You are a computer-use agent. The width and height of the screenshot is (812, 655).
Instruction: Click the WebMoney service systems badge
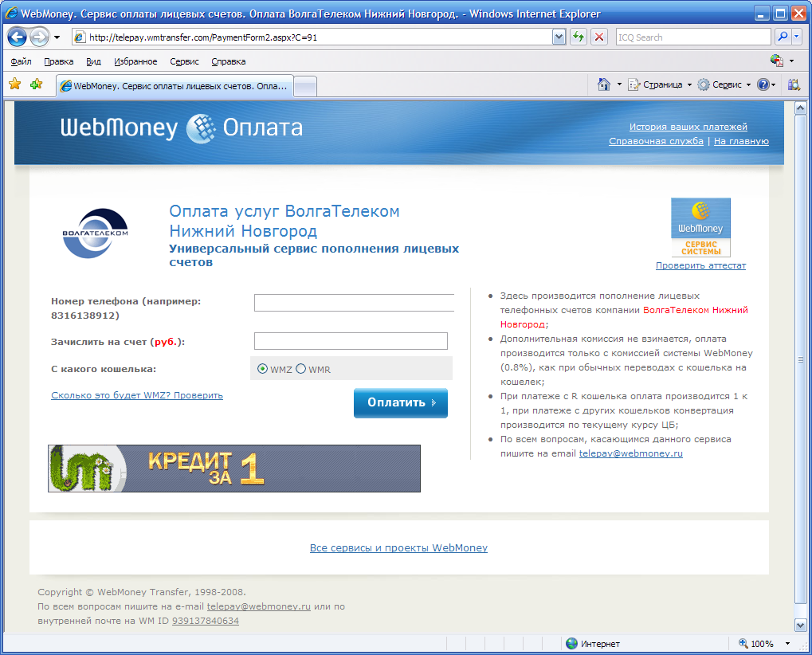pyautogui.click(x=700, y=227)
